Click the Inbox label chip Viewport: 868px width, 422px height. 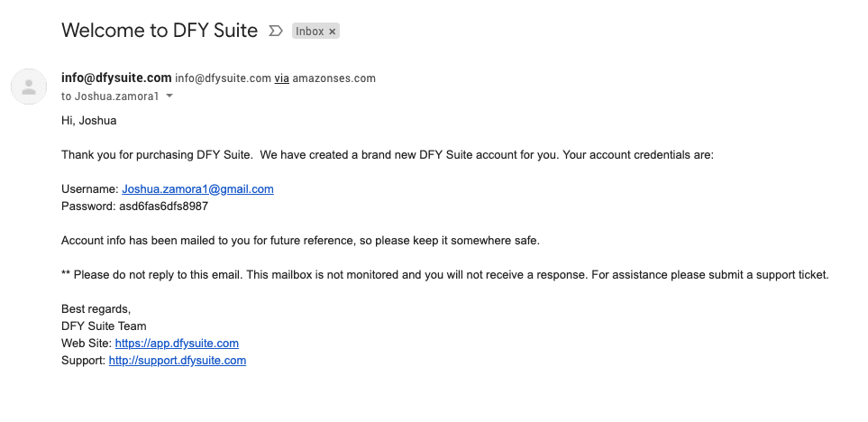coord(310,31)
